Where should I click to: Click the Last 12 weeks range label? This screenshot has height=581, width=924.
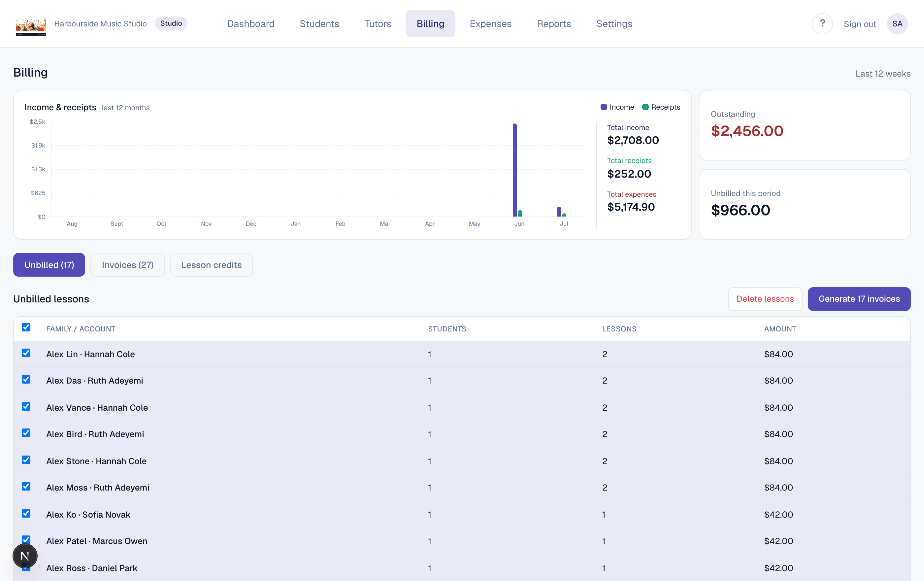click(882, 74)
